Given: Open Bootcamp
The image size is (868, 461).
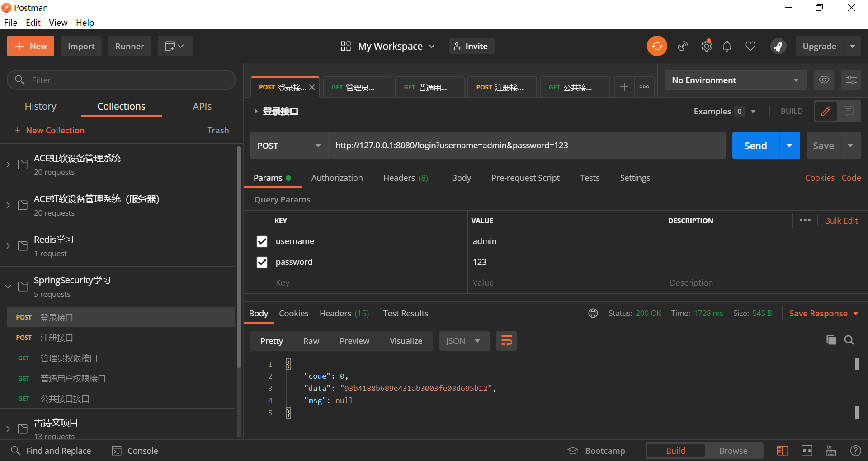Looking at the screenshot, I should (x=596, y=451).
